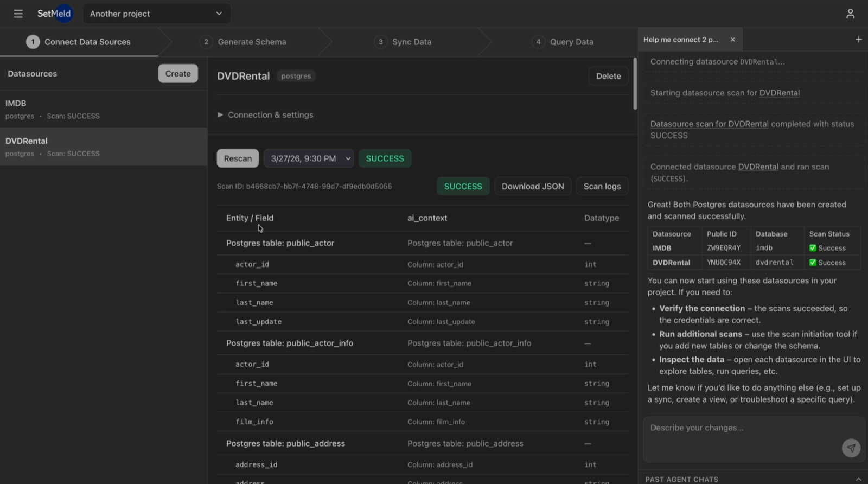Select the DVDRental datasource in sidebar
Image resolution: width=868 pixels, height=484 pixels.
tap(104, 147)
